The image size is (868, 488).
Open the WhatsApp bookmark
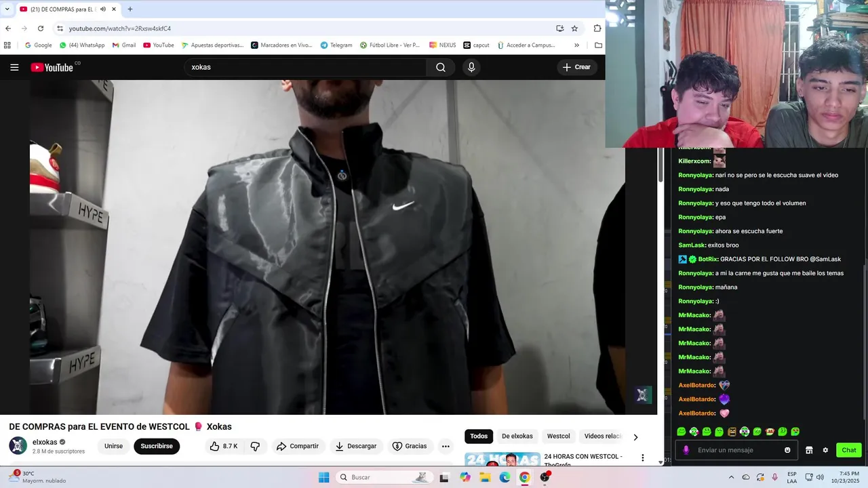(82, 45)
